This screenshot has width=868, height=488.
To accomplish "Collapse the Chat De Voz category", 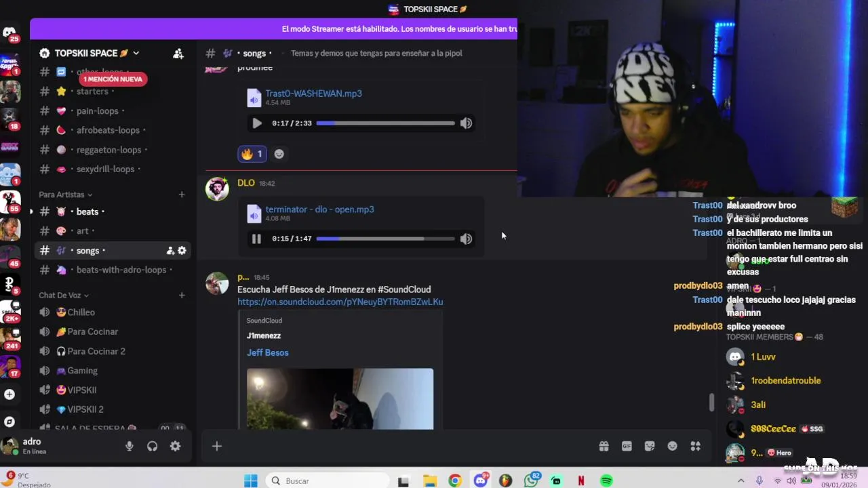I will [64, 296].
